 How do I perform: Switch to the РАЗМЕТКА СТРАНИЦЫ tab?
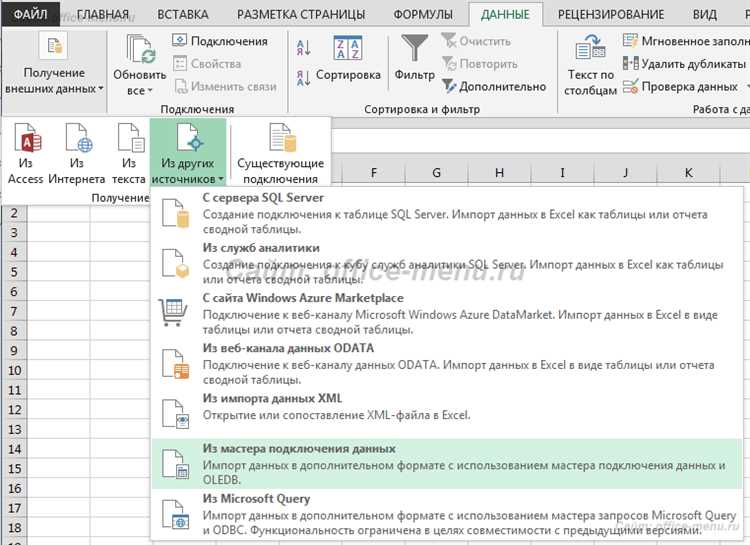pyautogui.click(x=301, y=14)
